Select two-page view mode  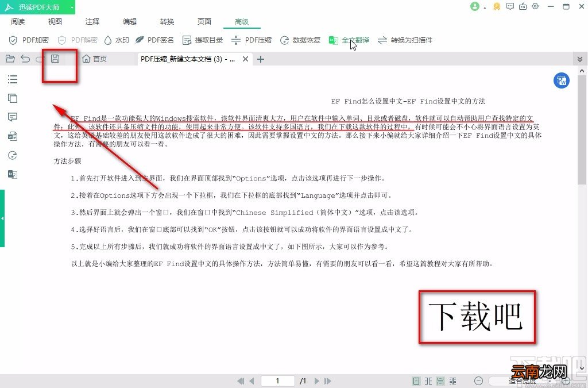(x=428, y=381)
